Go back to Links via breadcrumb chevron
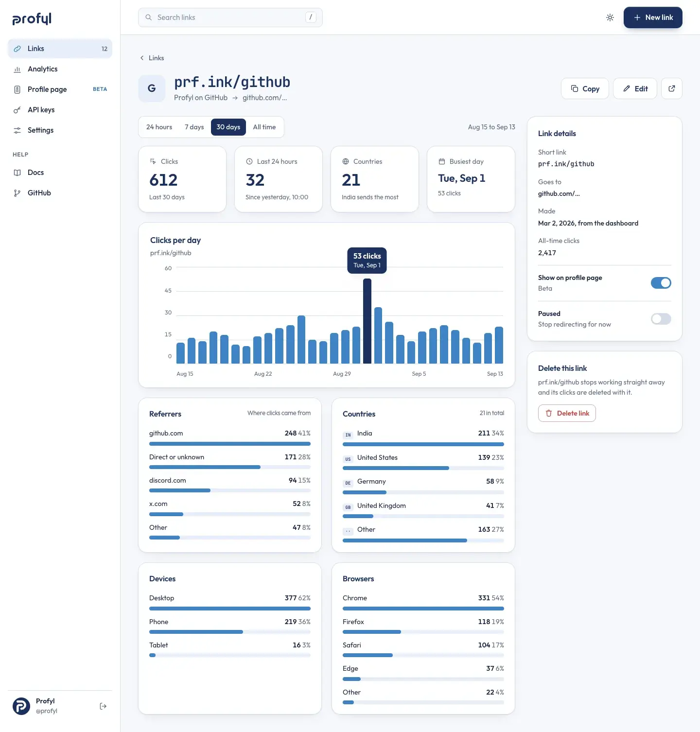 click(142, 58)
